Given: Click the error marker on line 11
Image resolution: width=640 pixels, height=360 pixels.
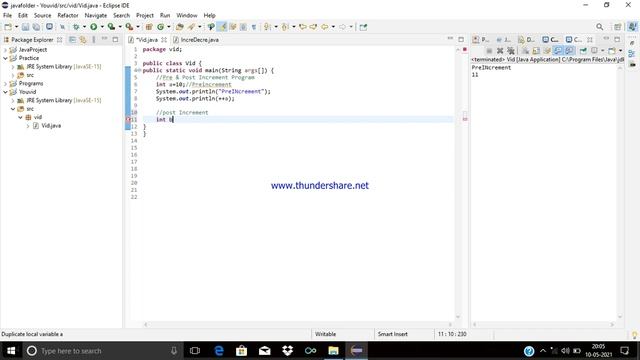Looking at the screenshot, I should (x=128, y=120).
